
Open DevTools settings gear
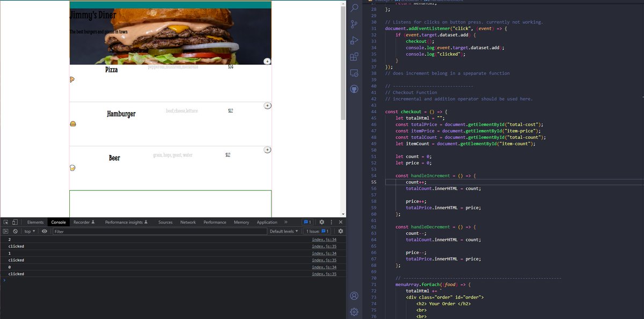(321, 222)
